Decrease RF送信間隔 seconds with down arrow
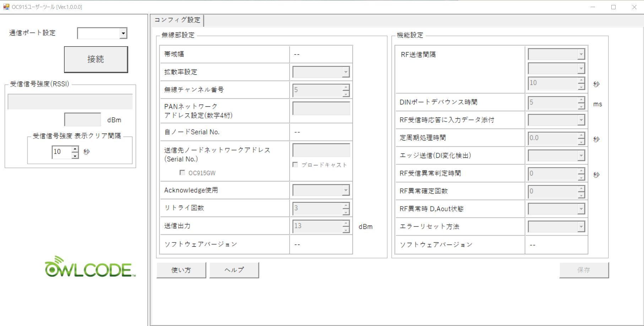Screen dimensions: 644x326 click(x=581, y=87)
